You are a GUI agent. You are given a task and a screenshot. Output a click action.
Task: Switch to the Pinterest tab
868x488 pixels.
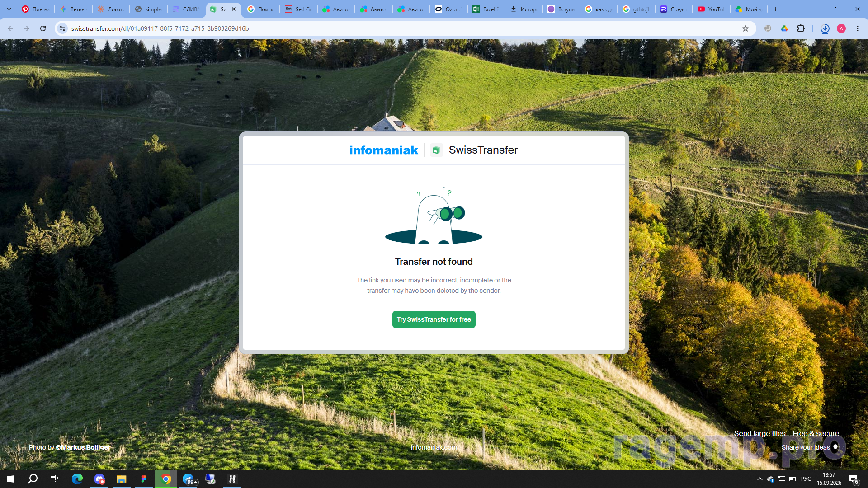pos(36,9)
